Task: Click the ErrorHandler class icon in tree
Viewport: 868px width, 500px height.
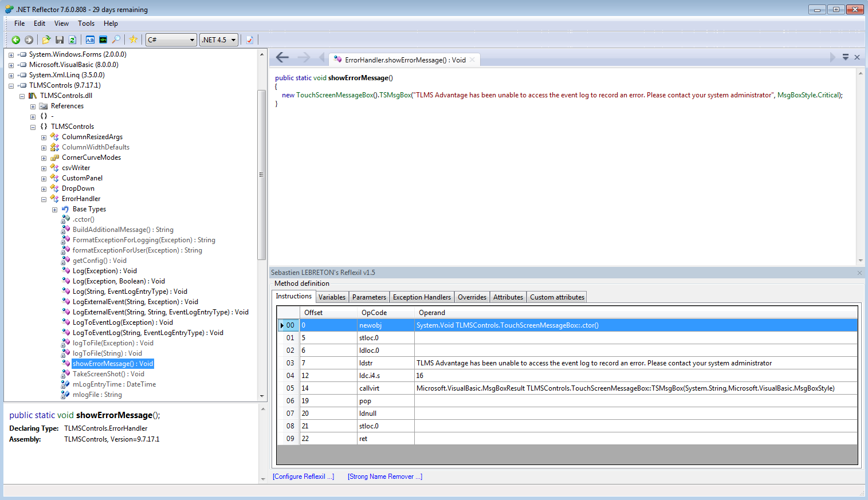Action: (x=54, y=199)
